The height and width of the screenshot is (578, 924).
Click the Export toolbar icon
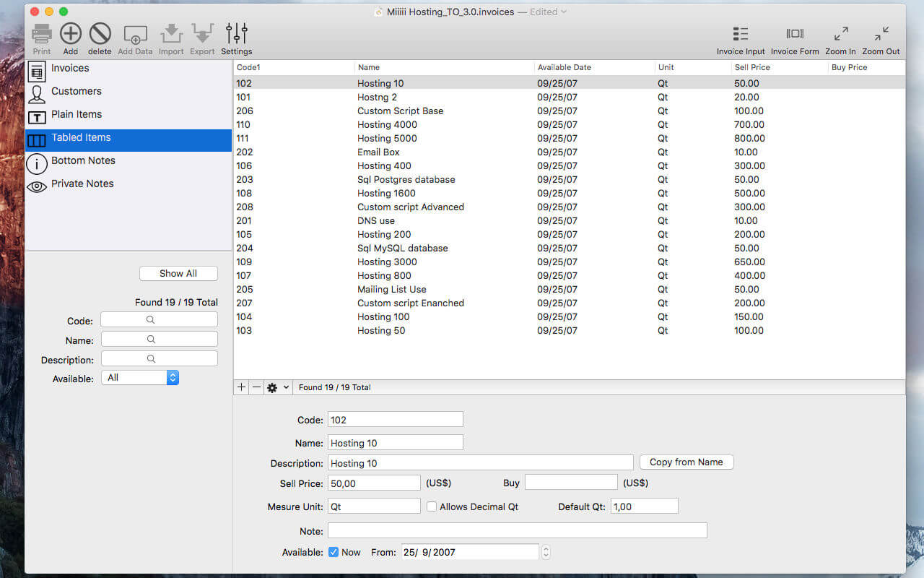pos(202,33)
